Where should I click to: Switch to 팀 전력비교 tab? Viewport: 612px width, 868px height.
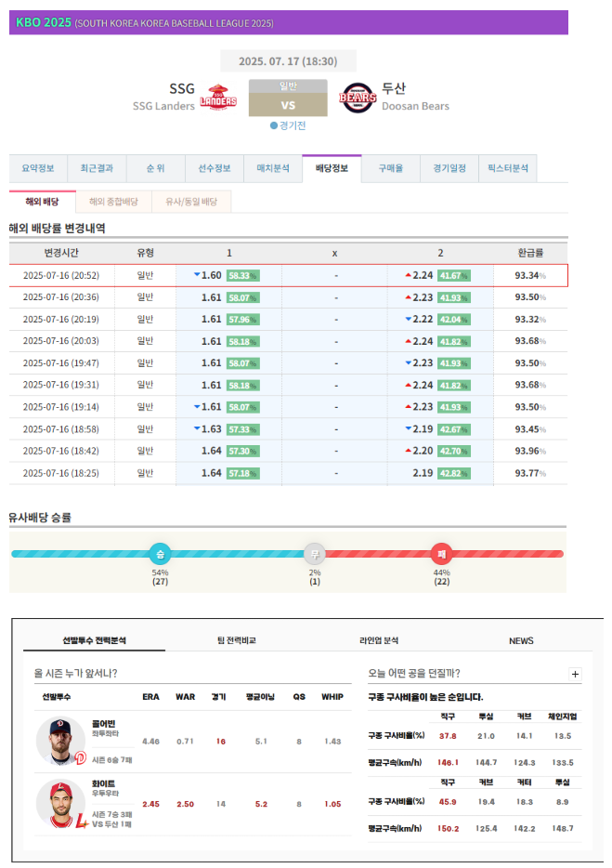pos(236,640)
